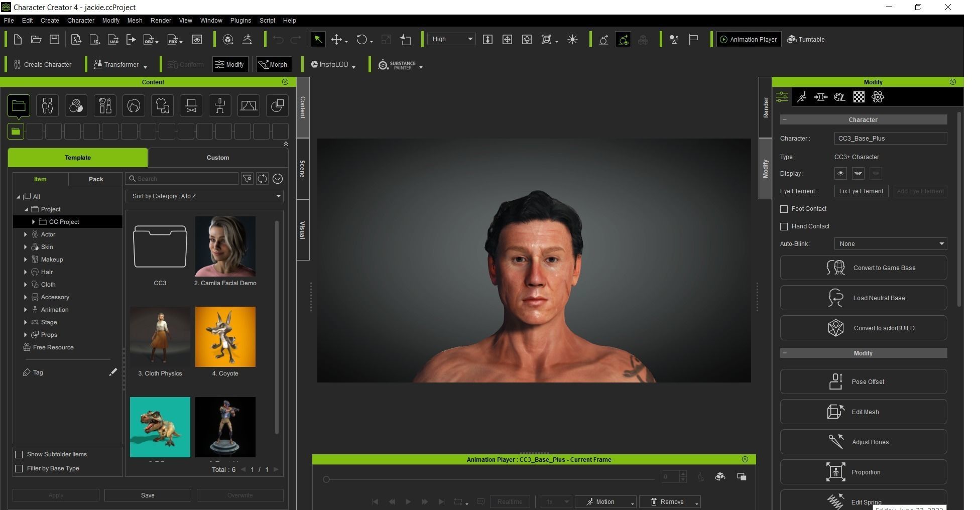Click the Pose Offset button
980x510 pixels.
(864, 381)
